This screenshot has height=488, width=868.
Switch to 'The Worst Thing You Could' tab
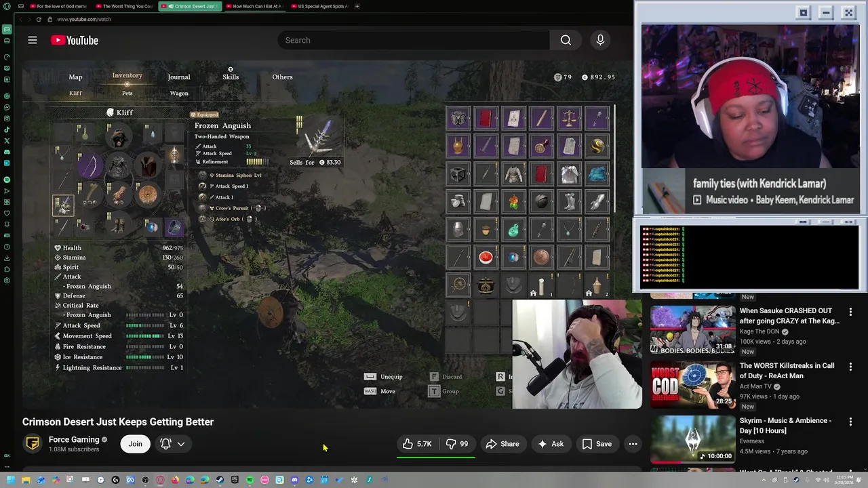[x=125, y=6]
